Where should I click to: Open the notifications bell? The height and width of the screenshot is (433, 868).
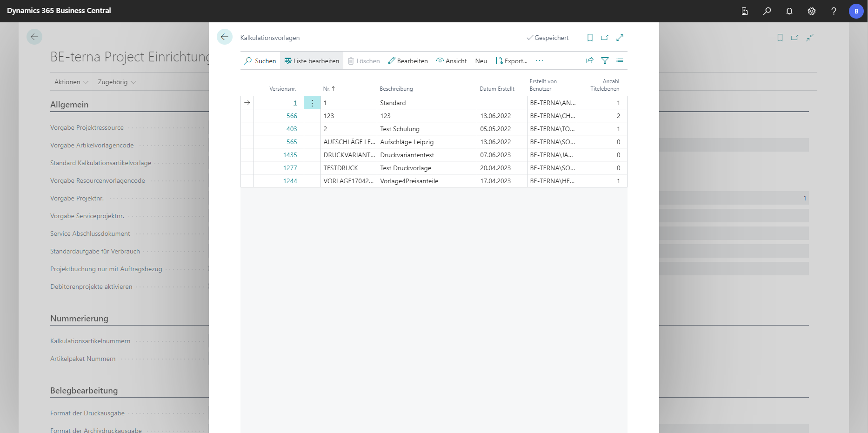click(x=789, y=11)
